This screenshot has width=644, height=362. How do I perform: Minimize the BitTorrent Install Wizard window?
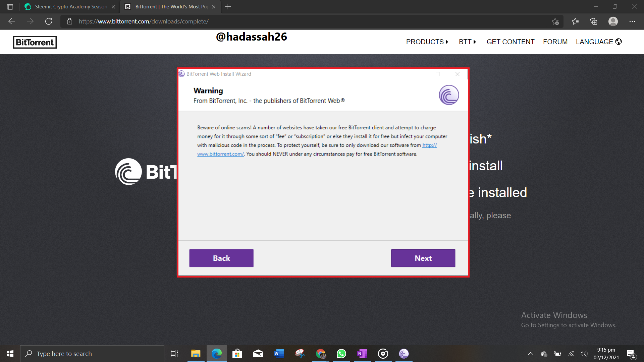coord(418,74)
